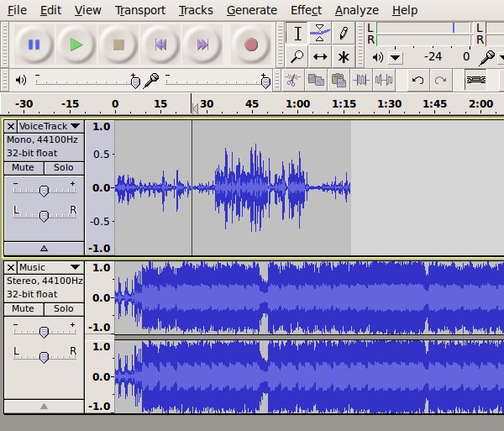Open the Tracks menu
Viewport: 504px width, 431px height.
[196, 10]
